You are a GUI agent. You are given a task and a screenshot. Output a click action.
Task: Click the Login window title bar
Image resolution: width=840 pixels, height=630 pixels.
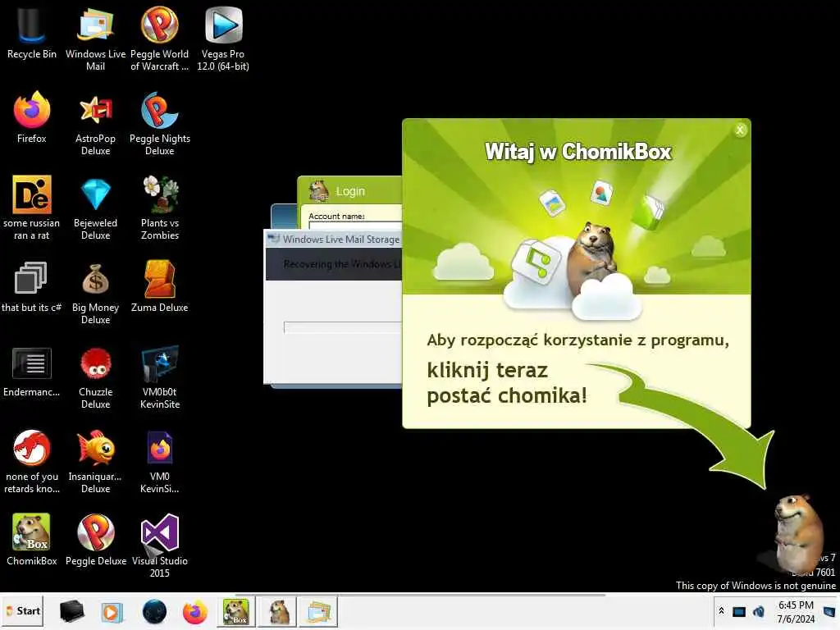[x=350, y=190]
